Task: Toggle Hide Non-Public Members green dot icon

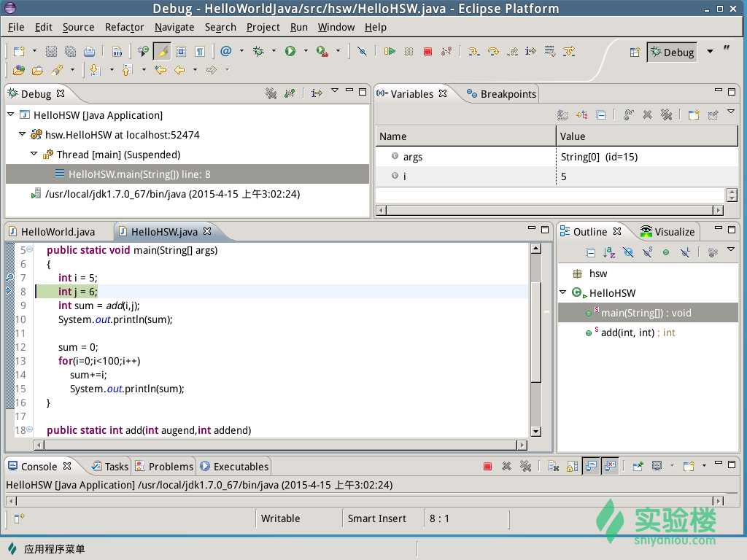Action: point(666,252)
